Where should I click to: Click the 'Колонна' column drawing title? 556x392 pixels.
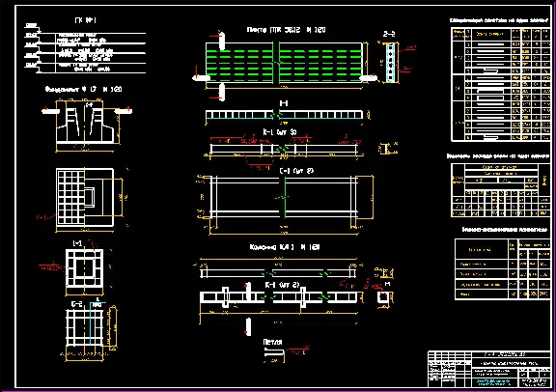click(x=285, y=247)
